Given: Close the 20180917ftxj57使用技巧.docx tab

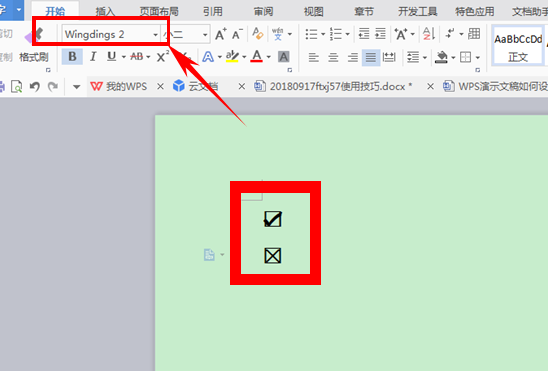Looking at the screenshot, I should (x=430, y=86).
